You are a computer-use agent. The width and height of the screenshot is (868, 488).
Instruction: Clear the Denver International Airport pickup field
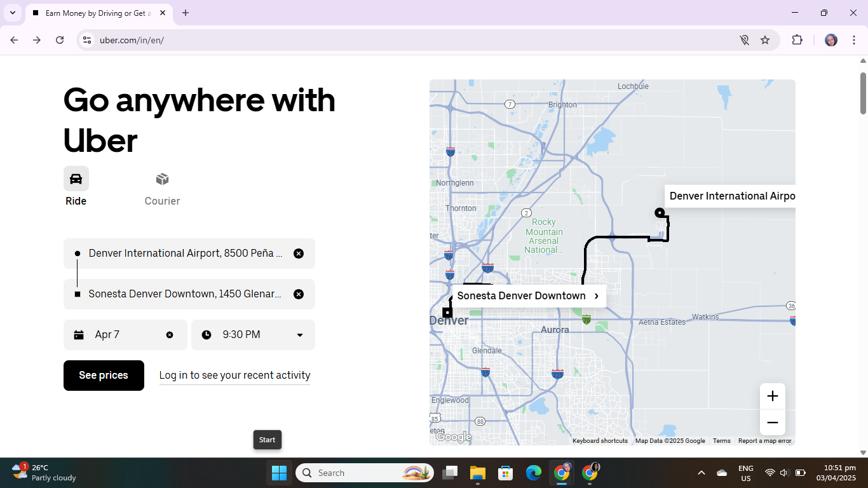pyautogui.click(x=299, y=254)
